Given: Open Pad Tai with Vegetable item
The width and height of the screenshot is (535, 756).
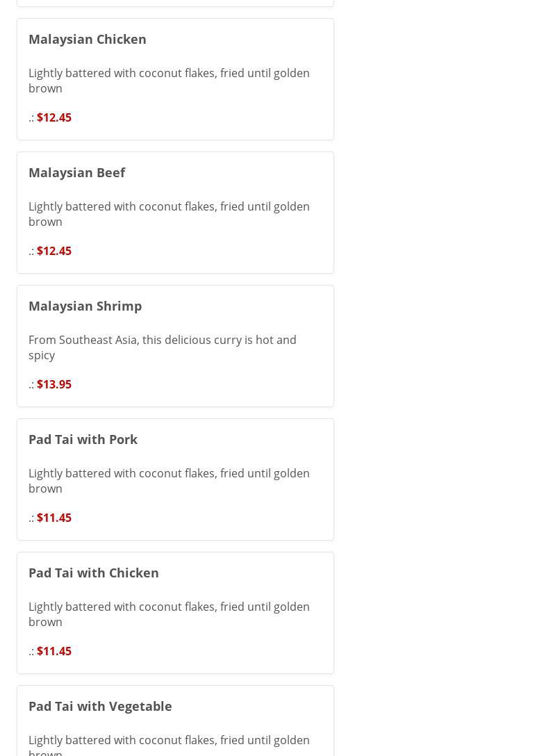Looking at the screenshot, I should tap(100, 706).
